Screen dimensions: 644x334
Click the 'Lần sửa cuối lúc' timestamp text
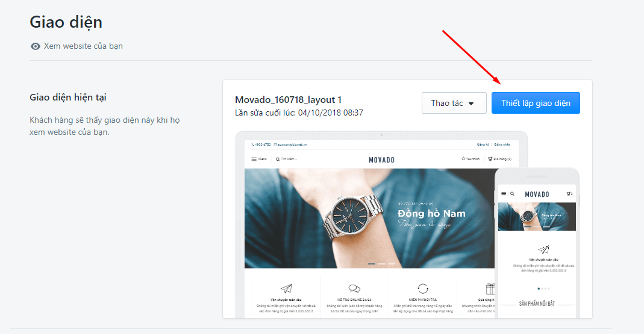299,113
